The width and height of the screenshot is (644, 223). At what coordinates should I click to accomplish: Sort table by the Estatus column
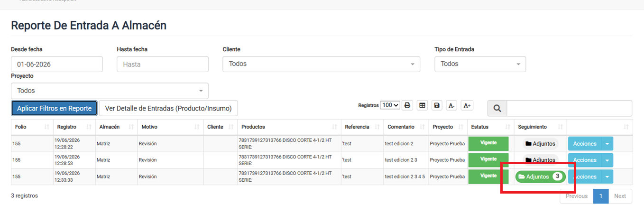[x=490, y=127]
